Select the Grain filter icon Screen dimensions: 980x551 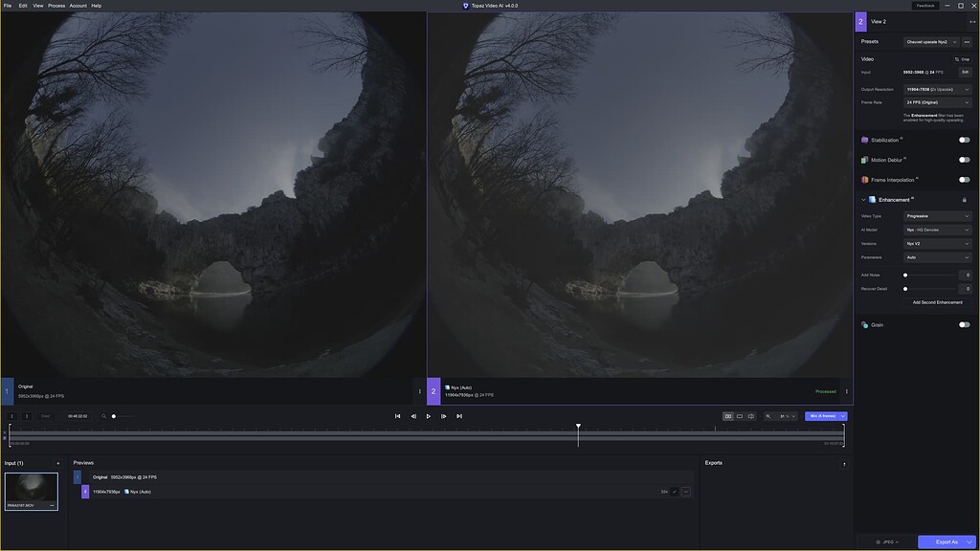click(864, 324)
